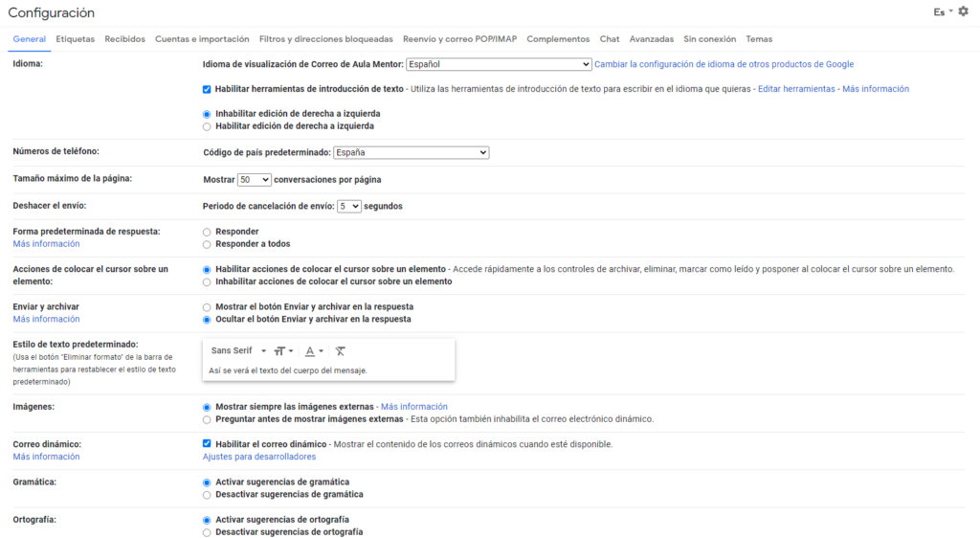Image resolution: width=980 pixels, height=538 pixels.
Task: Select Inhabilitar acciones de colocar el cursor
Action: 207,282
